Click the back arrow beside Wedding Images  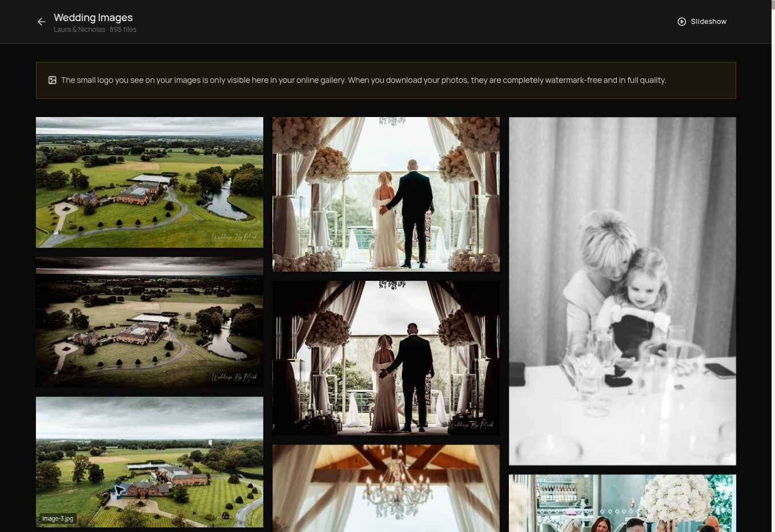point(41,22)
